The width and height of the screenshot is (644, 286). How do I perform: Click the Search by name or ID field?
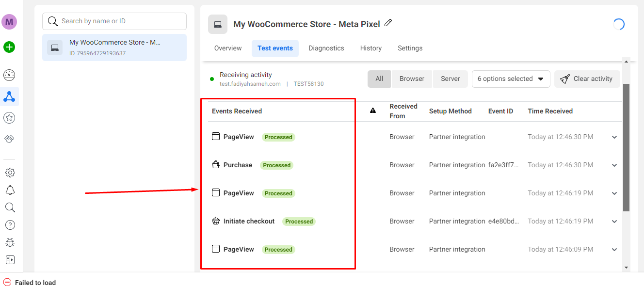pos(114,21)
